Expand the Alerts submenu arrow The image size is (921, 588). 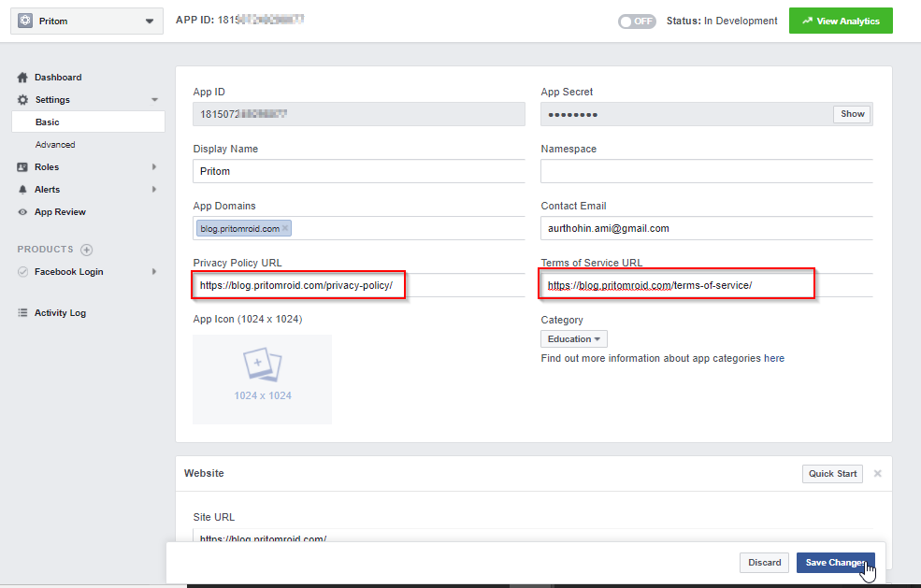tap(154, 189)
